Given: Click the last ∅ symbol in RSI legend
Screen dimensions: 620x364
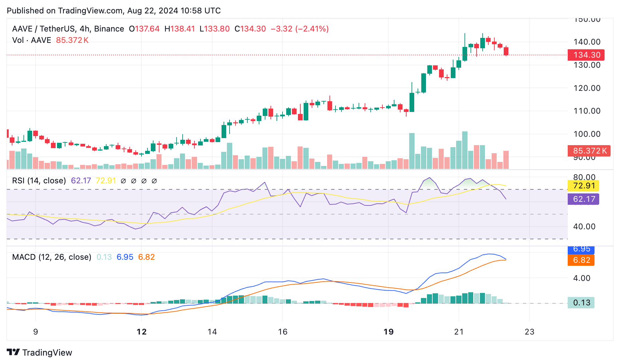Looking at the screenshot, I should click(154, 181).
